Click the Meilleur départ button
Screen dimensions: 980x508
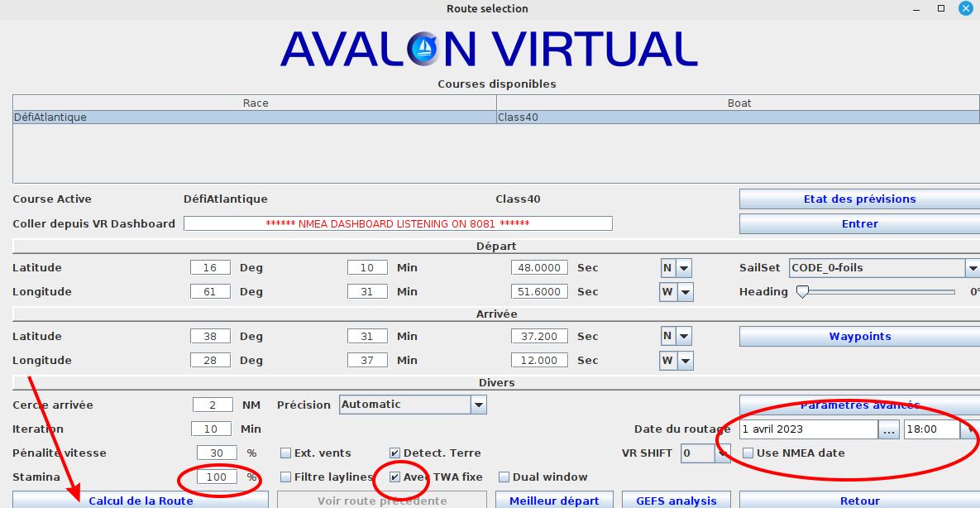point(553,500)
